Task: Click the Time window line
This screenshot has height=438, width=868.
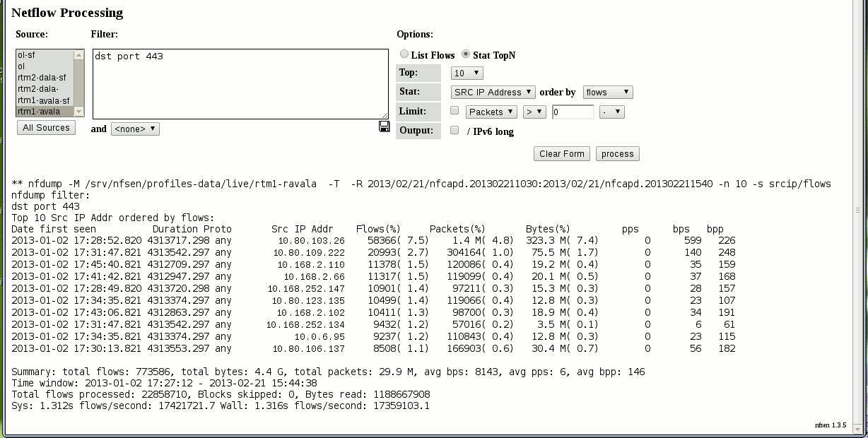Action: [164, 383]
